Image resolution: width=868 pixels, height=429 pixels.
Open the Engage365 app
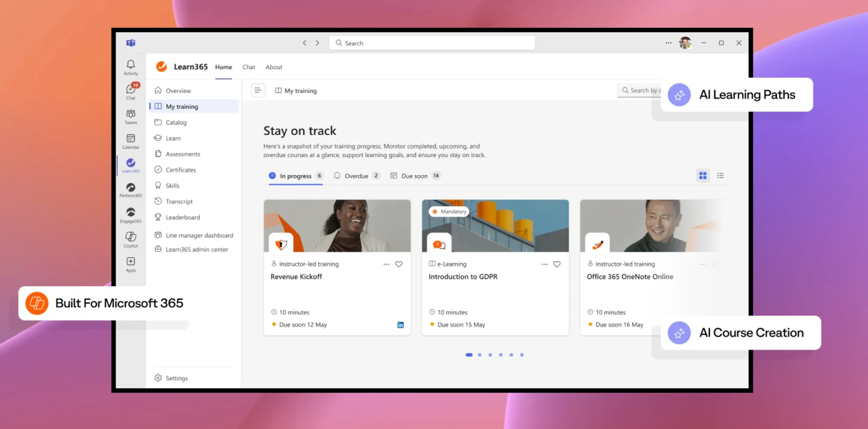131,215
